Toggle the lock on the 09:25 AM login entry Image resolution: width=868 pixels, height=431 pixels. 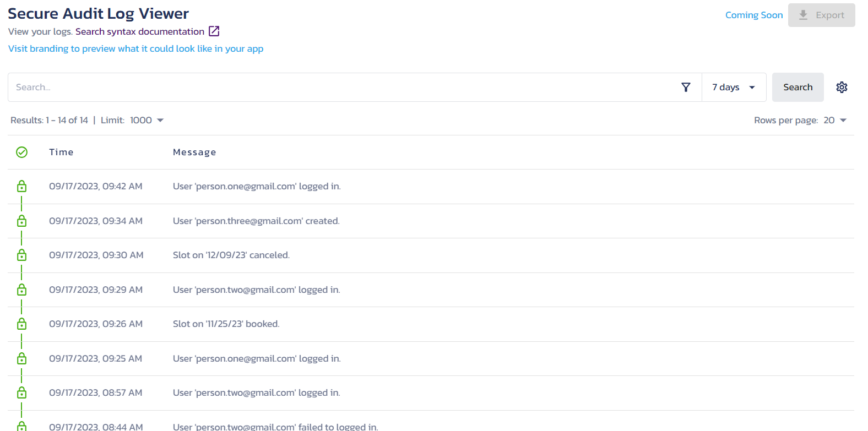(21, 358)
